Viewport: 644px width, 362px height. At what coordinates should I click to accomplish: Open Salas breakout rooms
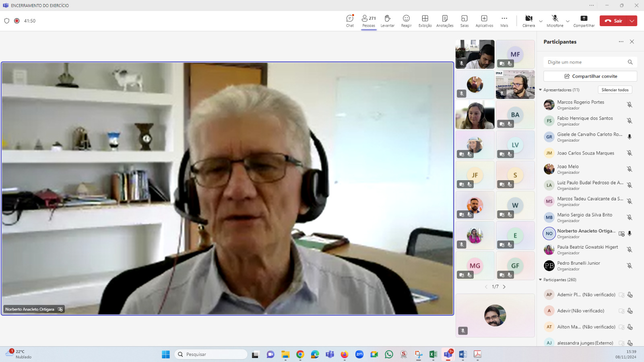coord(464,21)
